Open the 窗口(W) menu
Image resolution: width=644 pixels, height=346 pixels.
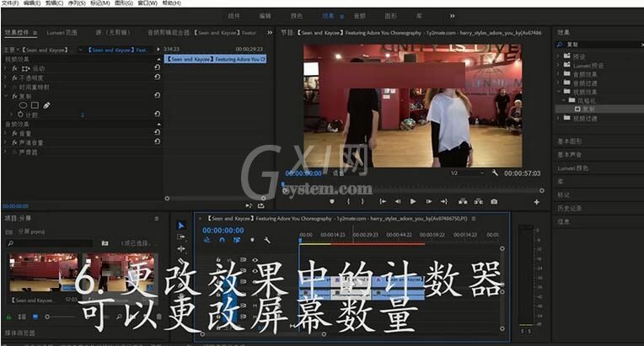(148, 3)
